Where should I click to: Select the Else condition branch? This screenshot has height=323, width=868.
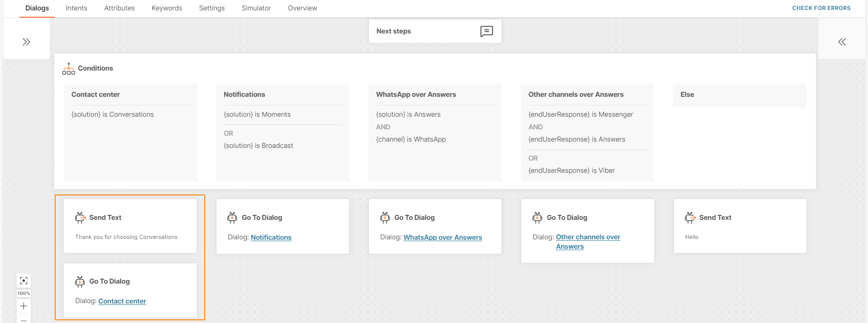click(740, 96)
